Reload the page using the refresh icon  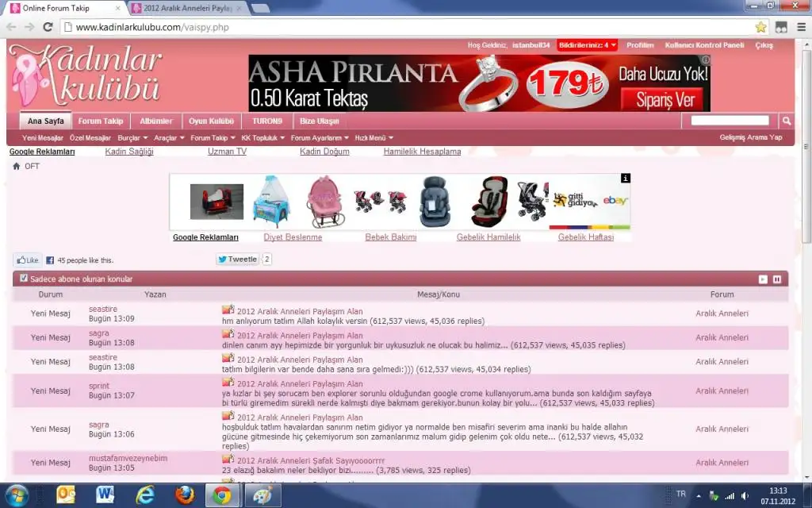(x=48, y=26)
